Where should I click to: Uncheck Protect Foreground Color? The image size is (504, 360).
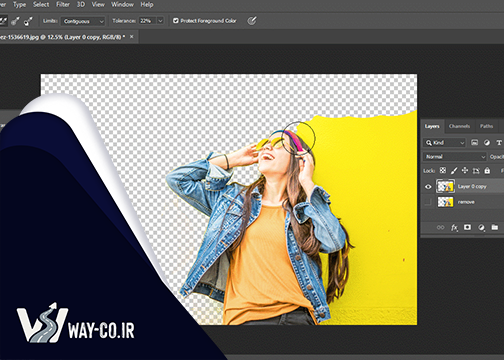(176, 21)
